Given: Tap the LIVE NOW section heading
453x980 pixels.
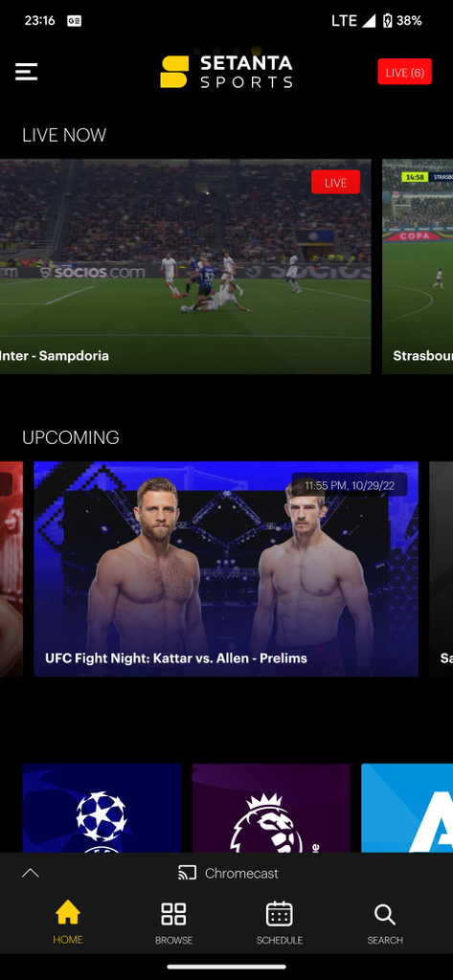Looking at the screenshot, I should click(x=64, y=135).
